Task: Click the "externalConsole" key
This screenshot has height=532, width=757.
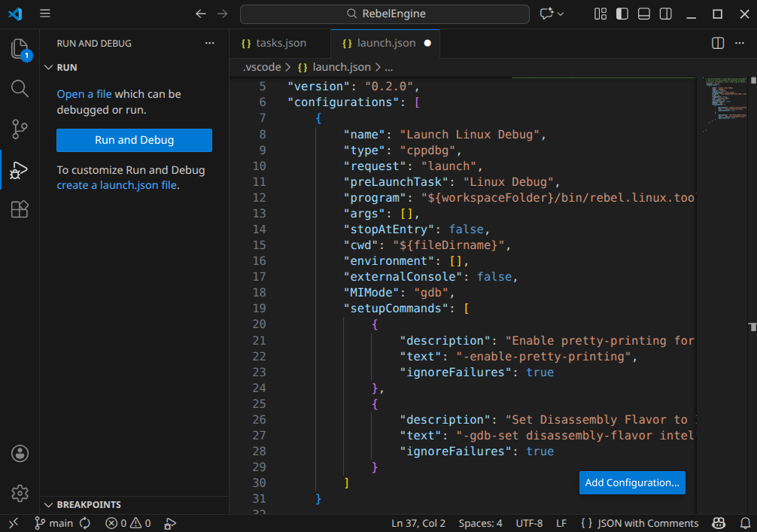Action: [403, 277]
